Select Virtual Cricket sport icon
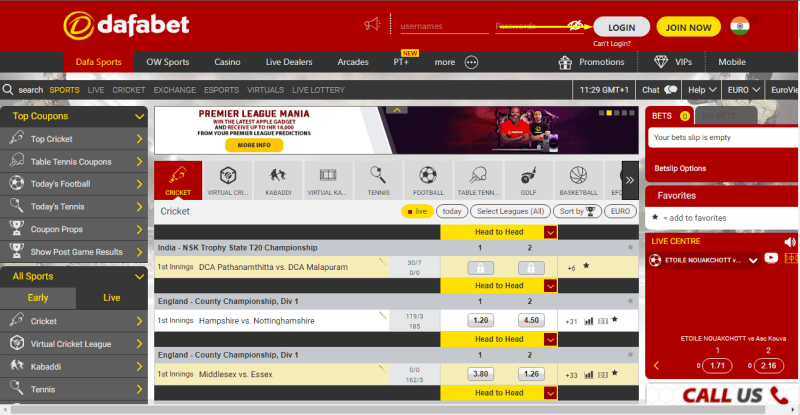Viewport: 800px width, 415px height. 228,180
